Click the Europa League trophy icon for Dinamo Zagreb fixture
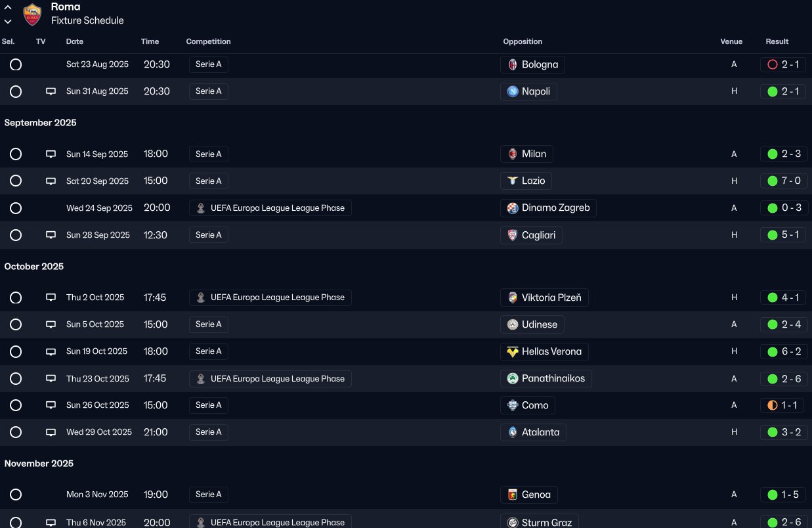 tap(201, 208)
